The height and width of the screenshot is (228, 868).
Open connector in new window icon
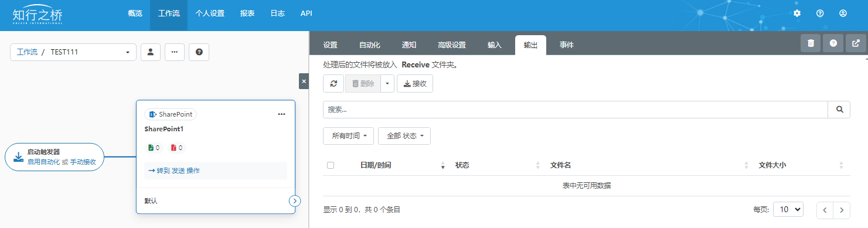click(x=856, y=43)
